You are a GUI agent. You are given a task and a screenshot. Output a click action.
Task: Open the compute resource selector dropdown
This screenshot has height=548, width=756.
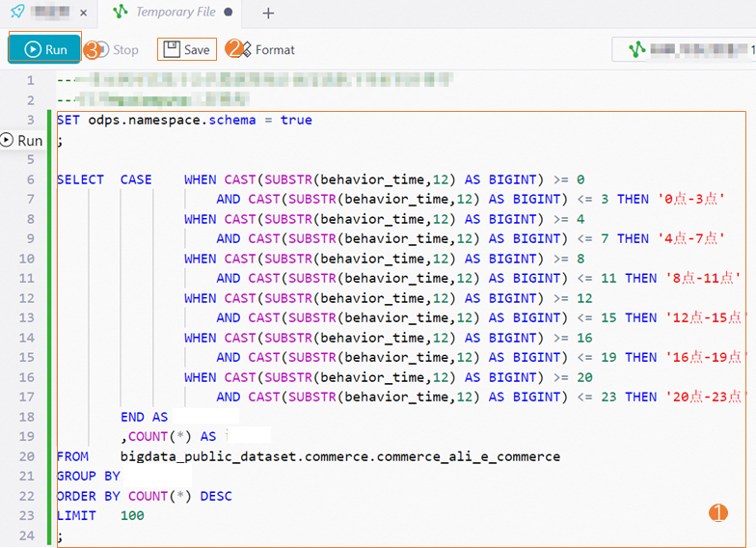point(685,49)
